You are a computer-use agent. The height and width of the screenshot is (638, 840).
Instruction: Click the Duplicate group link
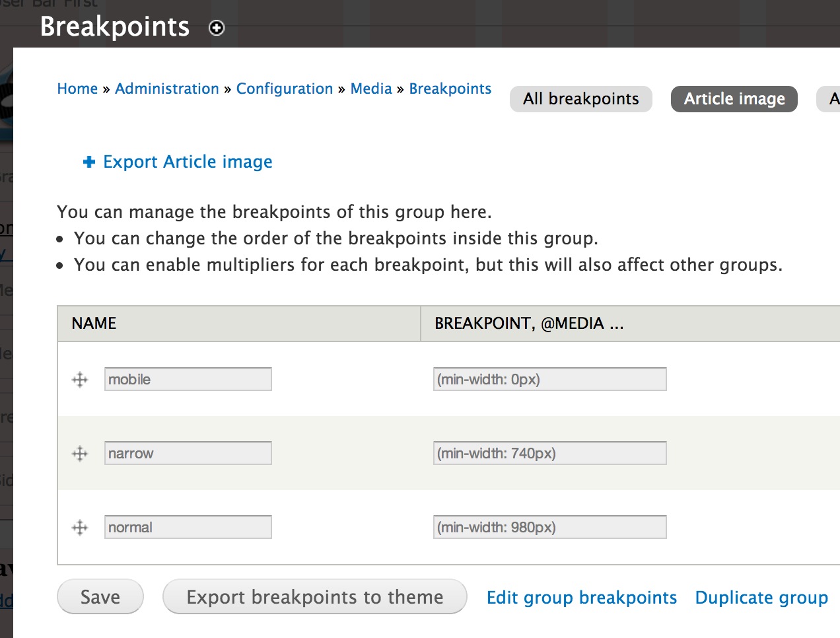coord(761,597)
